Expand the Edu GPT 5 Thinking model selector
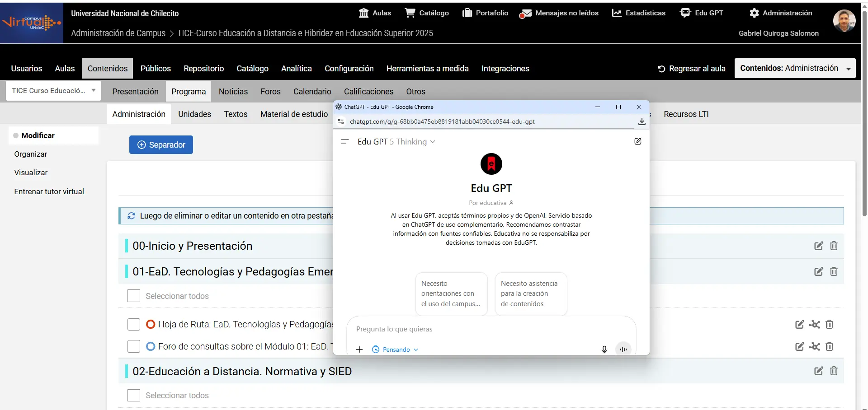Viewport: 868px width, 410px height. (x=396, y=142)
